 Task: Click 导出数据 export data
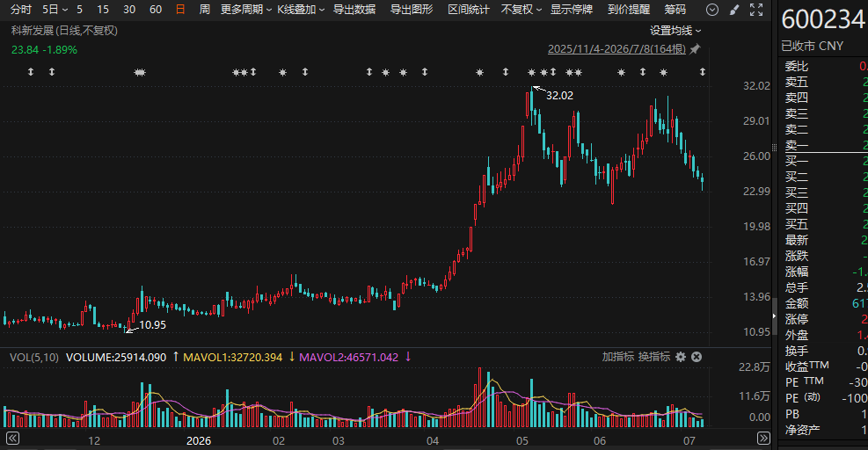[354, 10]
